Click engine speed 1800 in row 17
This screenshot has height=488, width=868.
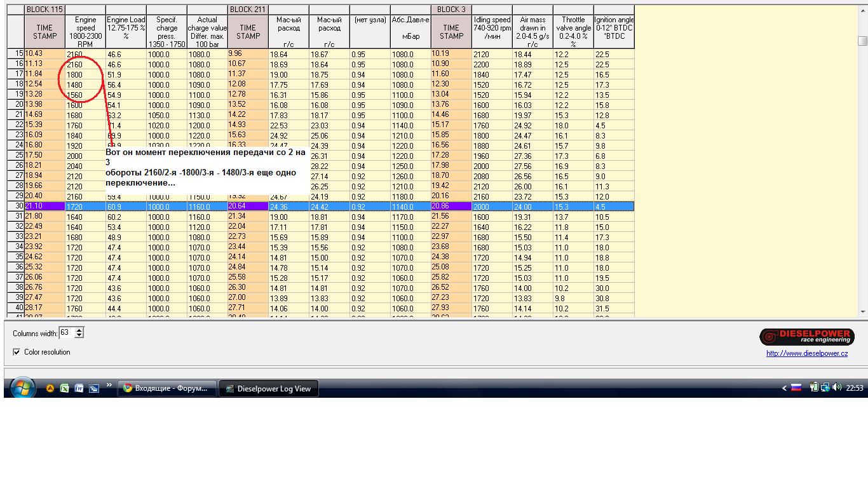pos(85,74)
